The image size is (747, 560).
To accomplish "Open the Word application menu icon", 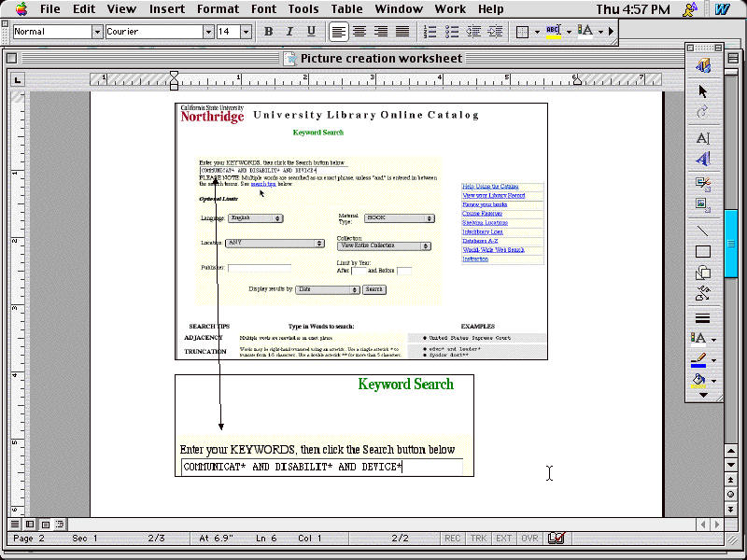I will (x=722, y=9).
